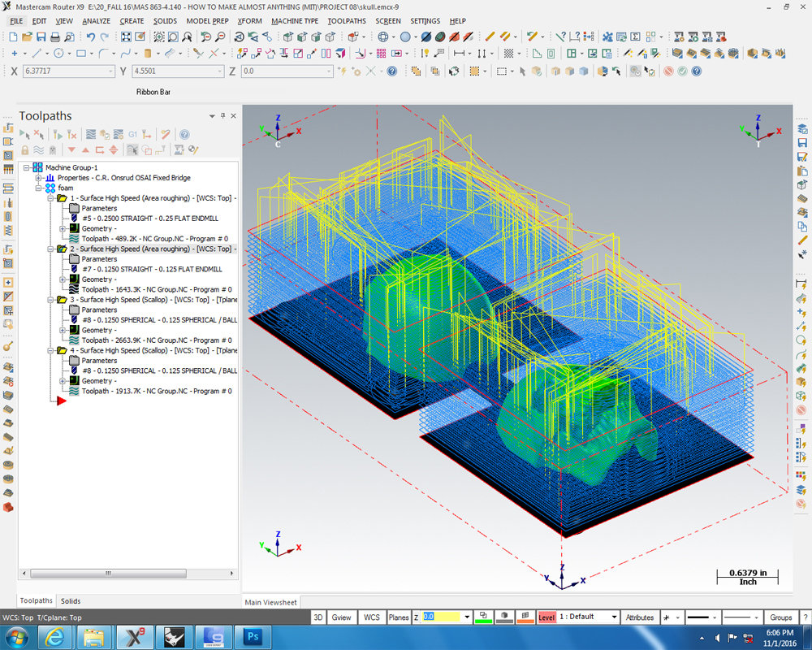Viewport: 812px width, 650px height.
Task: Open a file using the folder icon
Action: [x=27, y=37]
